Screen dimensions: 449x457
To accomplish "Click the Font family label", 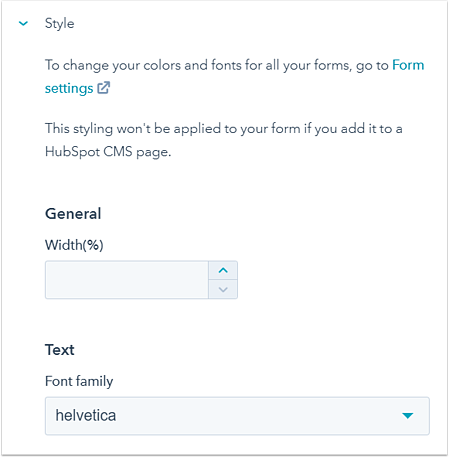I will 79,381.
